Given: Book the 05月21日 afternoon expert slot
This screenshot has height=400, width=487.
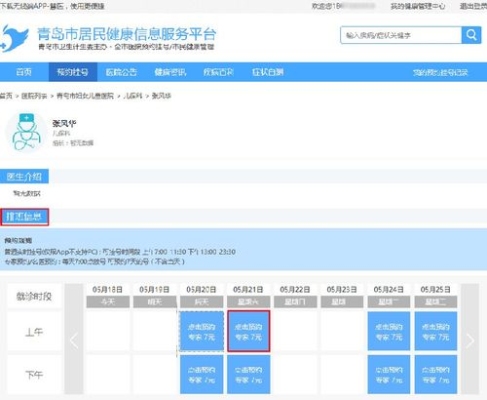Looking at the screenshot, I should click(x=249, y=374).
